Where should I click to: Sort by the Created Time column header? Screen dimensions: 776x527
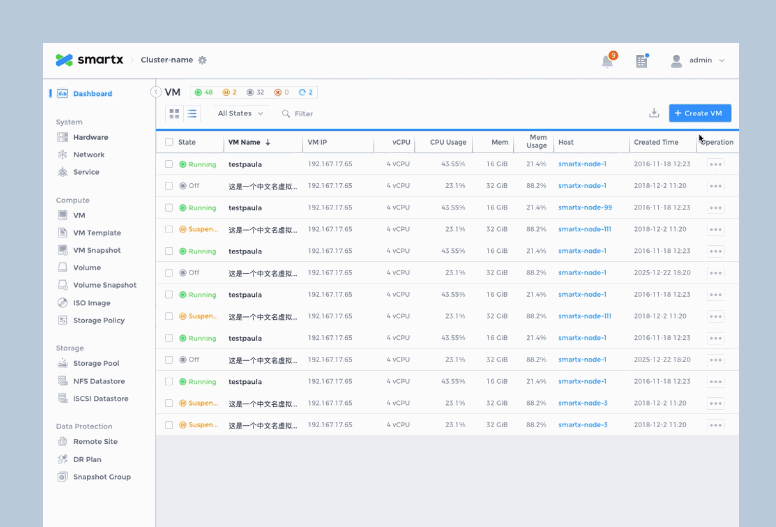[x=656, y=142]
